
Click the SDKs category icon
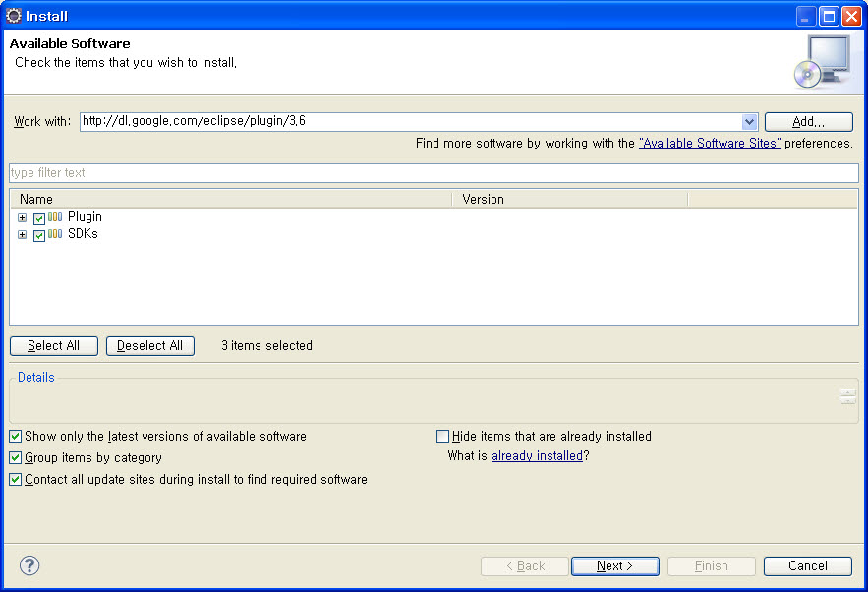pos(55,234)
